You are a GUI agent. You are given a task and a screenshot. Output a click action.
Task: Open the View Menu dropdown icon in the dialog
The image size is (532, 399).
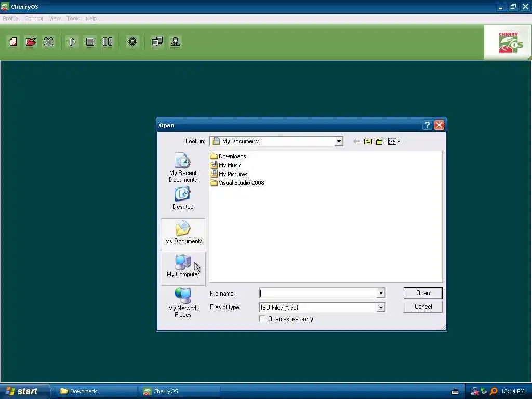(x=394, y=141)
